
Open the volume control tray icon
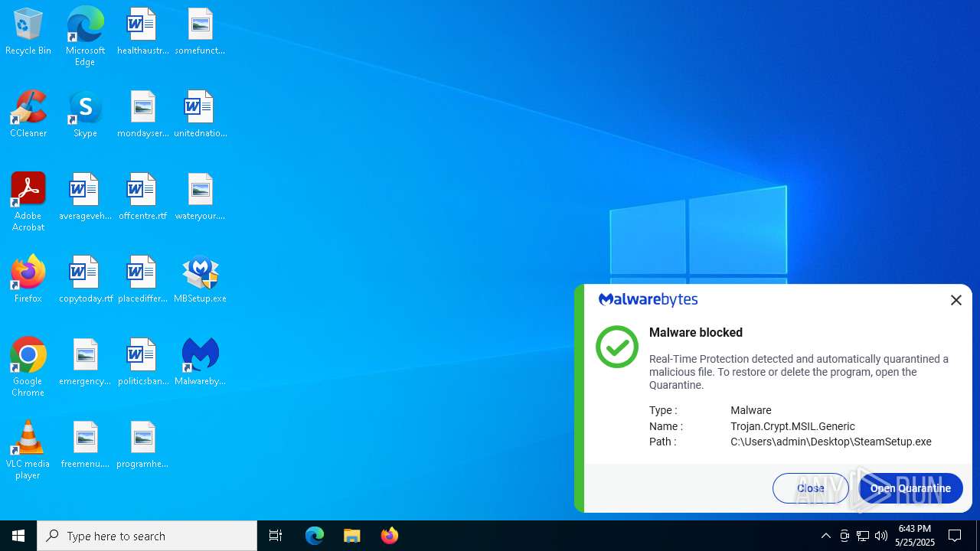tap(881, 536)
